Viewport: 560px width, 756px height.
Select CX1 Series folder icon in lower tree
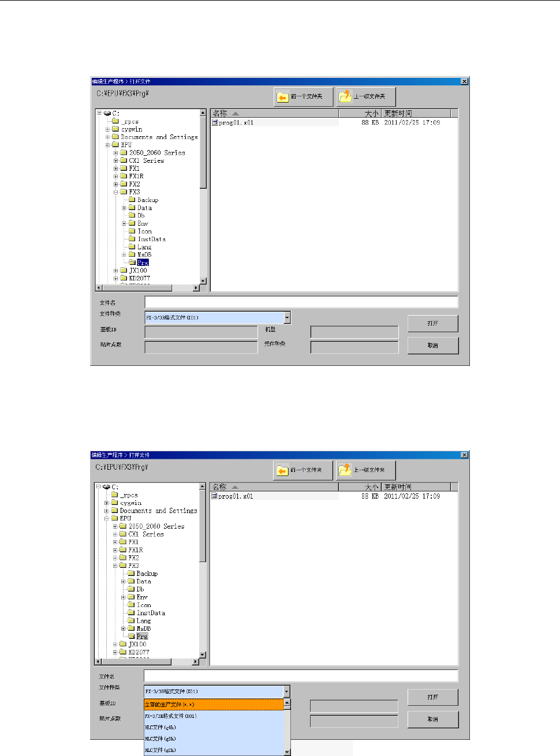(x=123, y=534)
